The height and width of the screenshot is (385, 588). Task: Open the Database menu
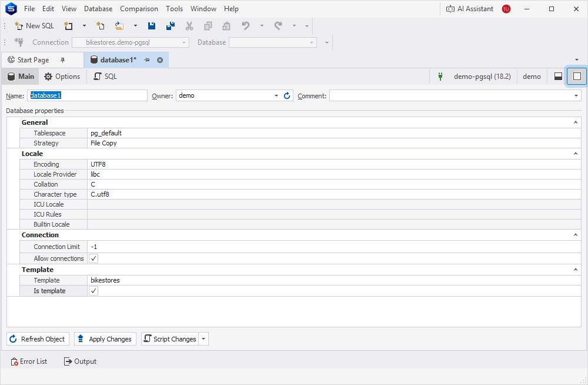click(x=98, y=9)
